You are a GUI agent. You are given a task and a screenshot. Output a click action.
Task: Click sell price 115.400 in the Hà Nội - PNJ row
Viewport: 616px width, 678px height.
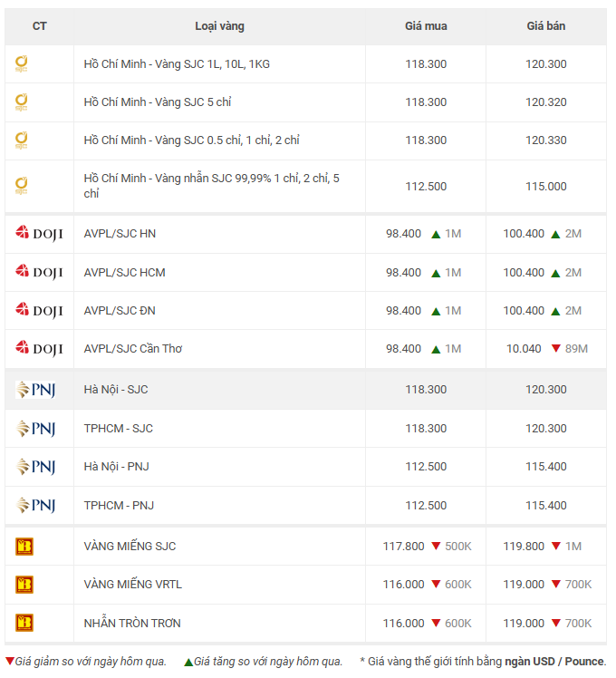click(x=546, y=467)
